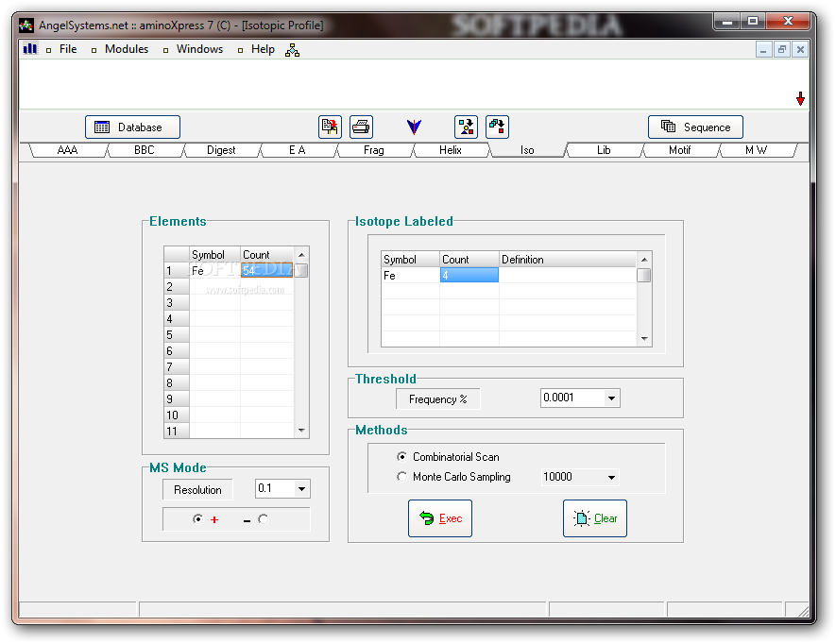836x644 pixels.
Task: Click the Symbol cell in Elements row 3
Action: click(214, 303)
